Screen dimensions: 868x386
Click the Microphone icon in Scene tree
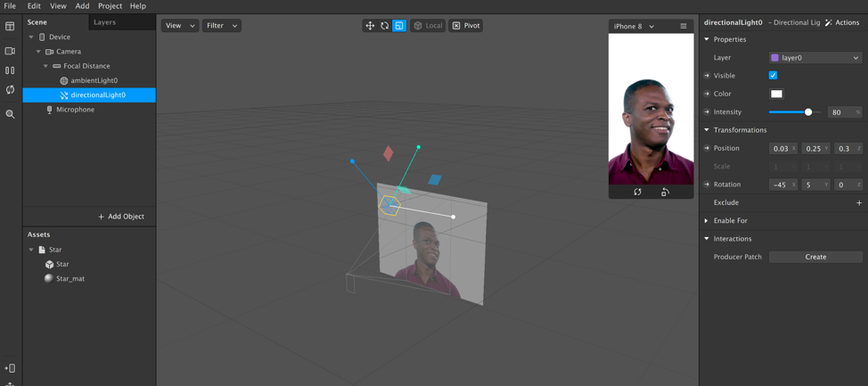coord(49,110)
